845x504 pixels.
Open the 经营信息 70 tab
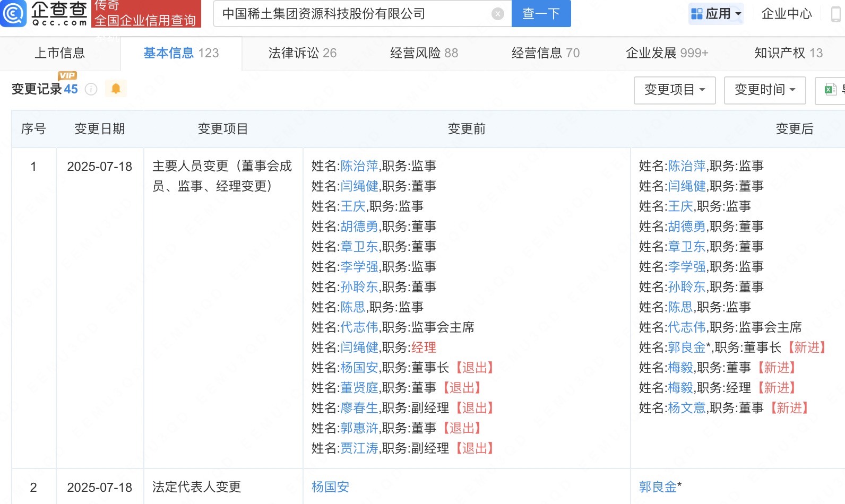click(x=546, y=53)
